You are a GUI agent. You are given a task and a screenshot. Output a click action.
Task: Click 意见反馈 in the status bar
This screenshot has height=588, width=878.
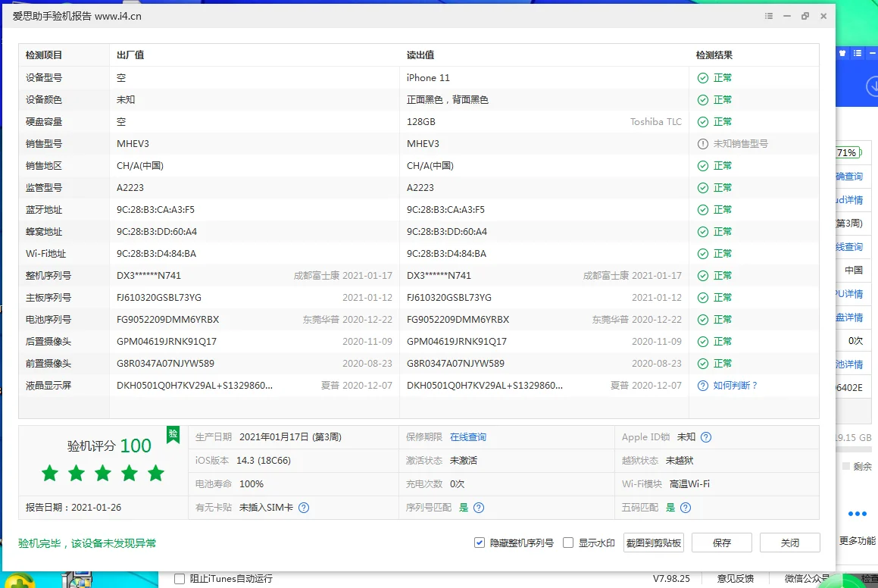(736, 578)
